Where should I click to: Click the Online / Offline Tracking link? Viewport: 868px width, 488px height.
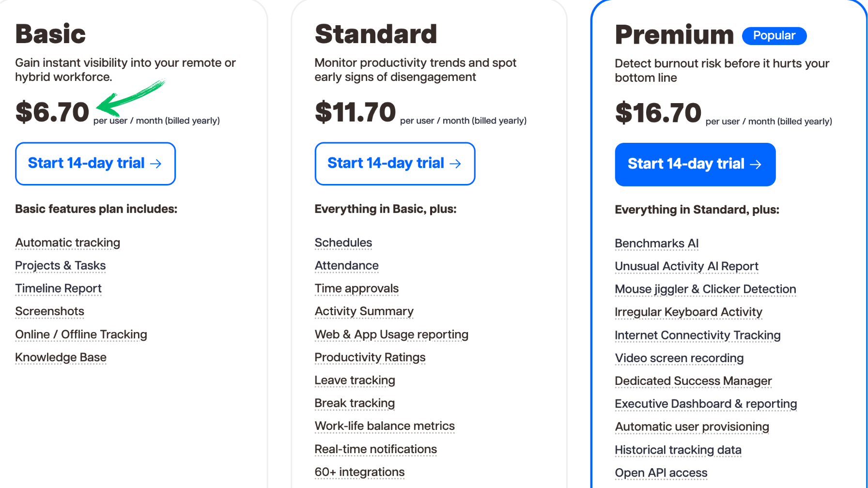81,335
